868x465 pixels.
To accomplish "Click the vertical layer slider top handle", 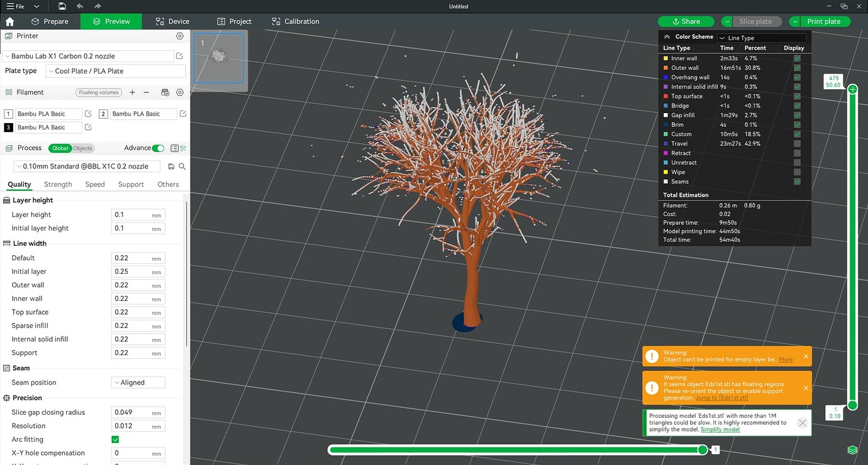I will [853, 89].
